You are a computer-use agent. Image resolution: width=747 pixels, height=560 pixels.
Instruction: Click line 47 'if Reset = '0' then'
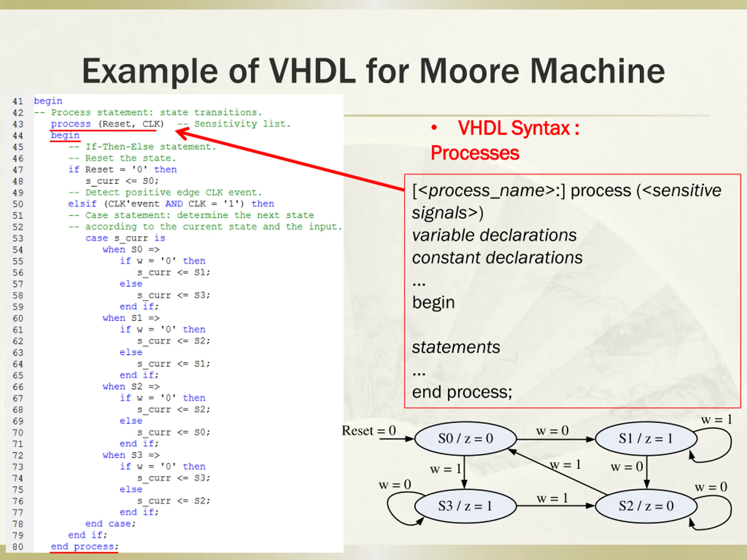[122, 169]
